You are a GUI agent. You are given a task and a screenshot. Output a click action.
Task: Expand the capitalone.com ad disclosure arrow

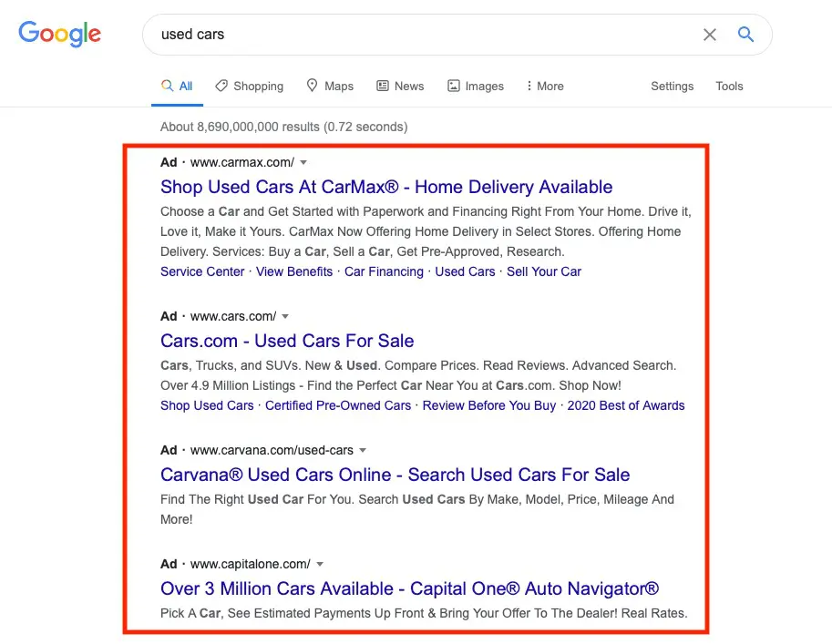319,564
